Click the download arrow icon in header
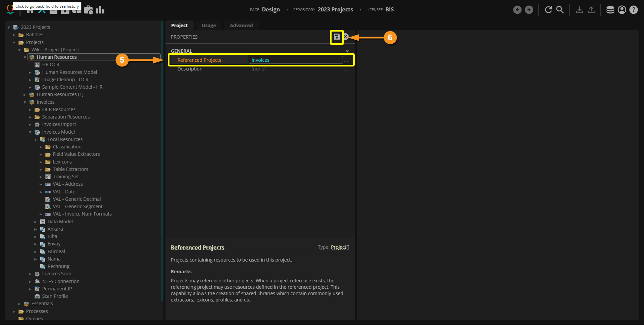 [580, 10]
